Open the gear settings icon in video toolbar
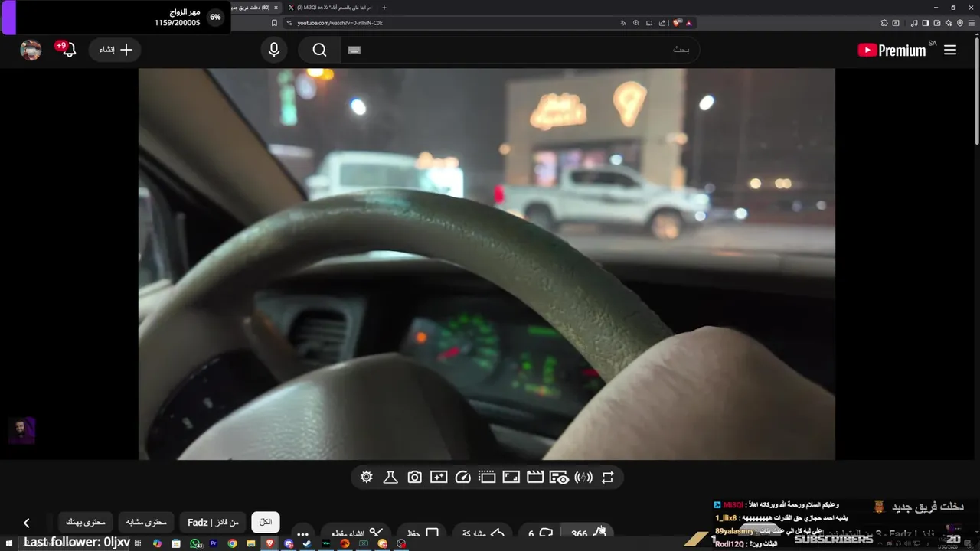This screenshot has height=551, width=980. tap(367, 478)
